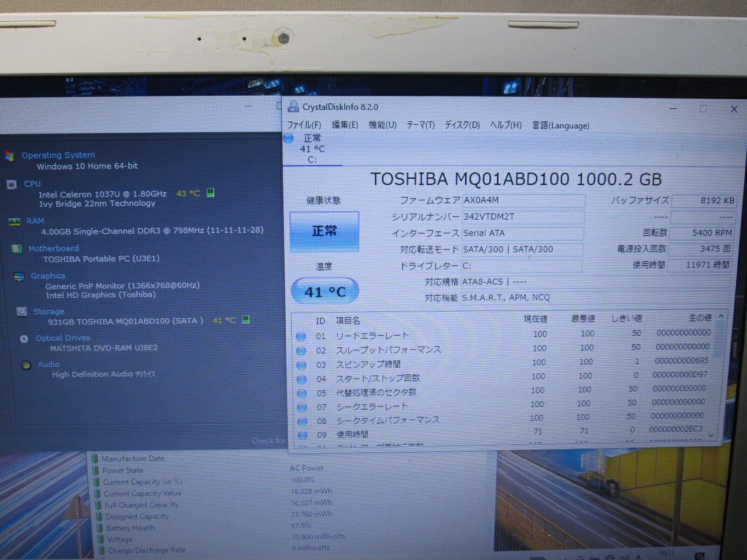Click Intel Celeron 1037U @ 1.80GHz text in Speccy
The image size is (747, 560).
click(x=103, y=194)
